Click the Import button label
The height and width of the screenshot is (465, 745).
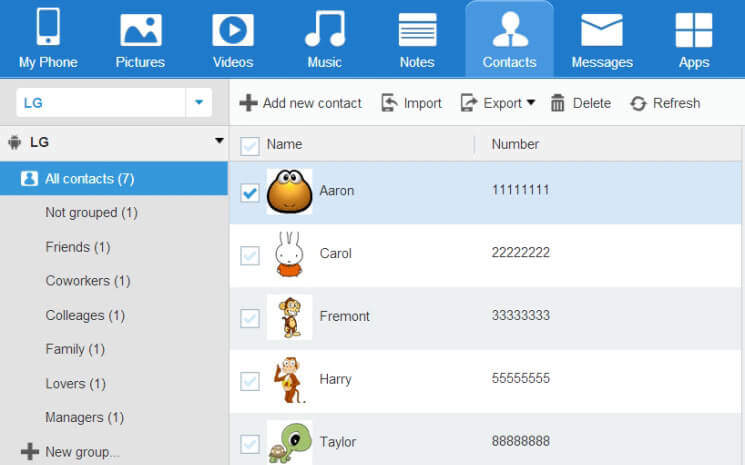click(422, 103)
